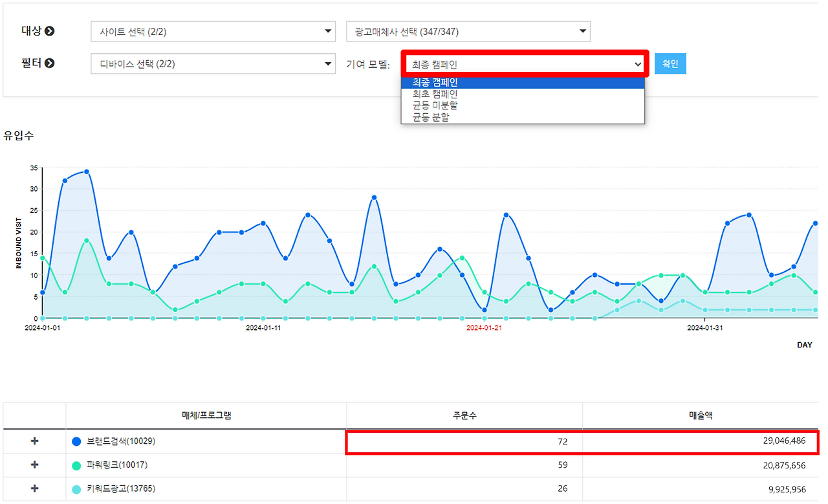Open the 광고매체사 선택 (347/347) dropdown

click(x=468, y=31)
